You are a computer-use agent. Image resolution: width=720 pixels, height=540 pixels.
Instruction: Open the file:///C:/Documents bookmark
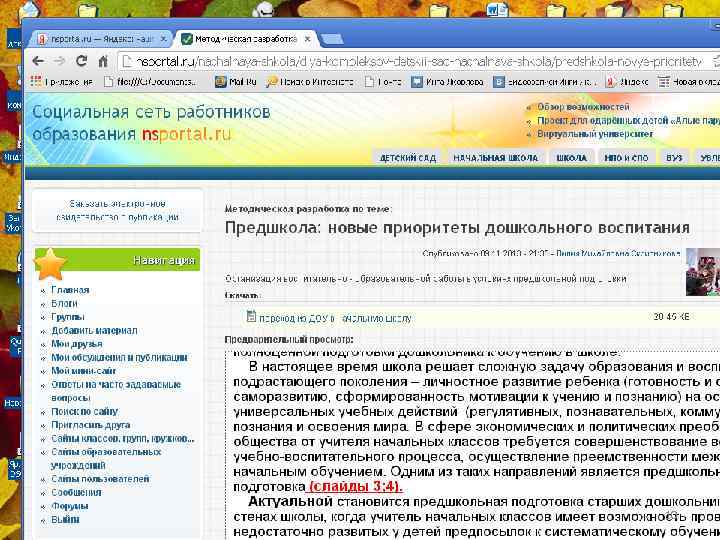click(x=150, y=82)
